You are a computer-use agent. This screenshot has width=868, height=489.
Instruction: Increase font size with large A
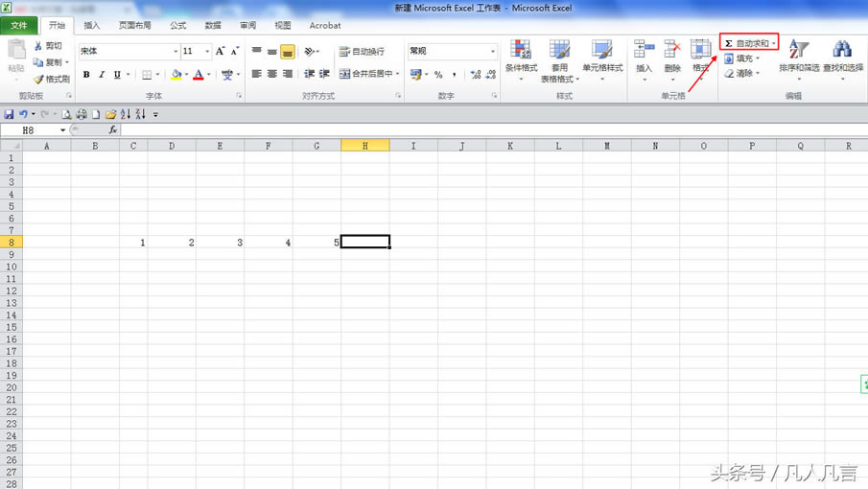[220, 51]
